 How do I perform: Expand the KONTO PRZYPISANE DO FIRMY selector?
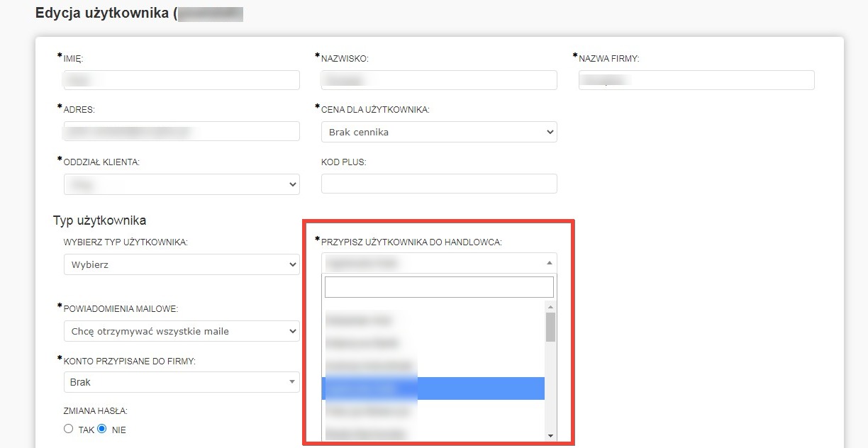(x=182, y=382)
